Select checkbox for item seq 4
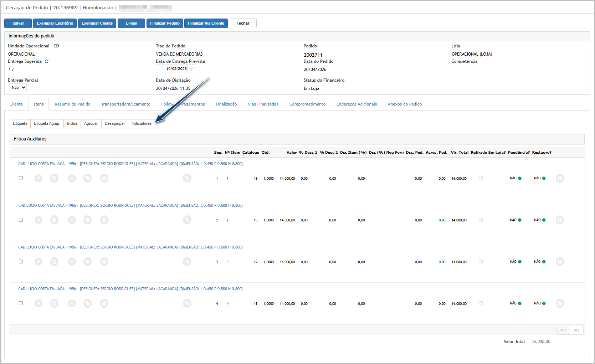Viewport: 595px width, 364px height. click(x=21, y=303)
